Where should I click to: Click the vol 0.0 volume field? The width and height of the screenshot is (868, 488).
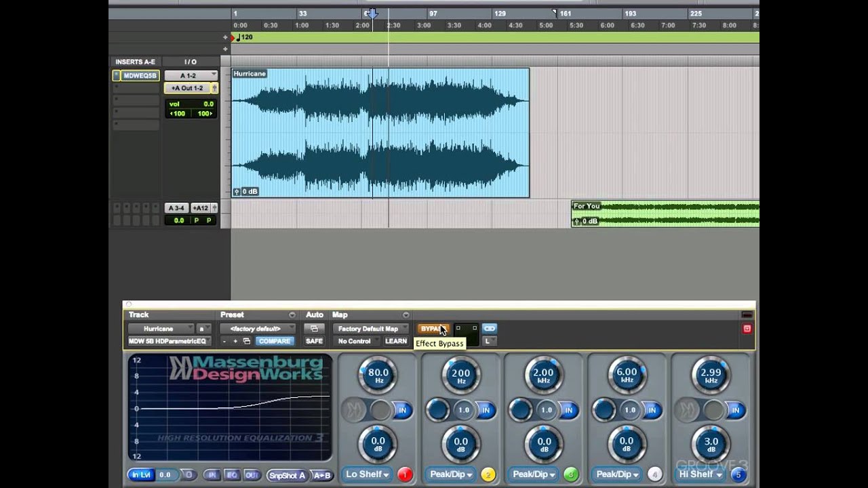click(x=191, y=104)
